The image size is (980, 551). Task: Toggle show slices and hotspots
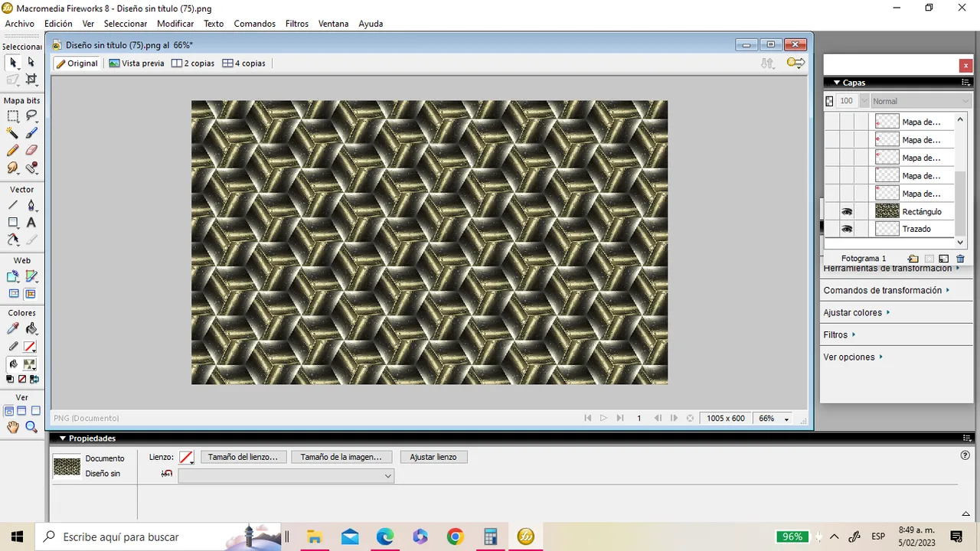click(x=31, y=294)
